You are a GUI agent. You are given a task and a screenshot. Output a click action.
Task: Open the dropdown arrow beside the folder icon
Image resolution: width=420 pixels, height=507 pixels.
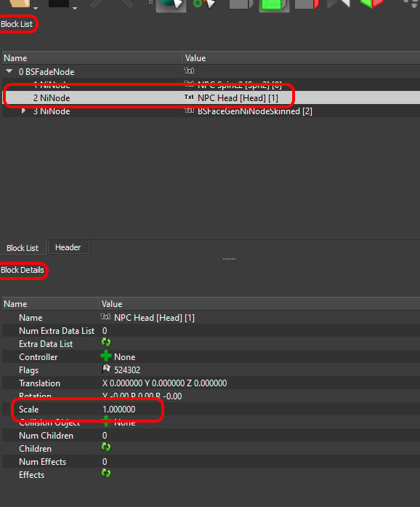pos(36,9)
